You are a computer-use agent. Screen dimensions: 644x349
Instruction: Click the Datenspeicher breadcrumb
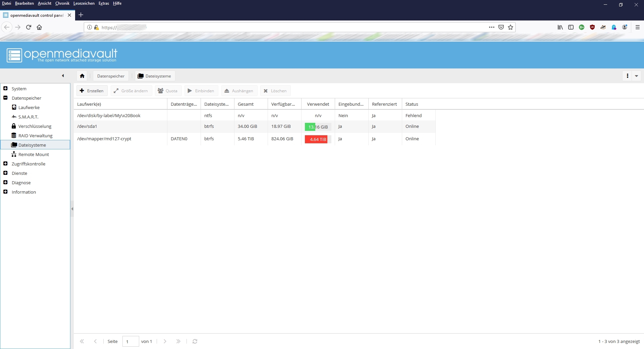pos(111,76)
